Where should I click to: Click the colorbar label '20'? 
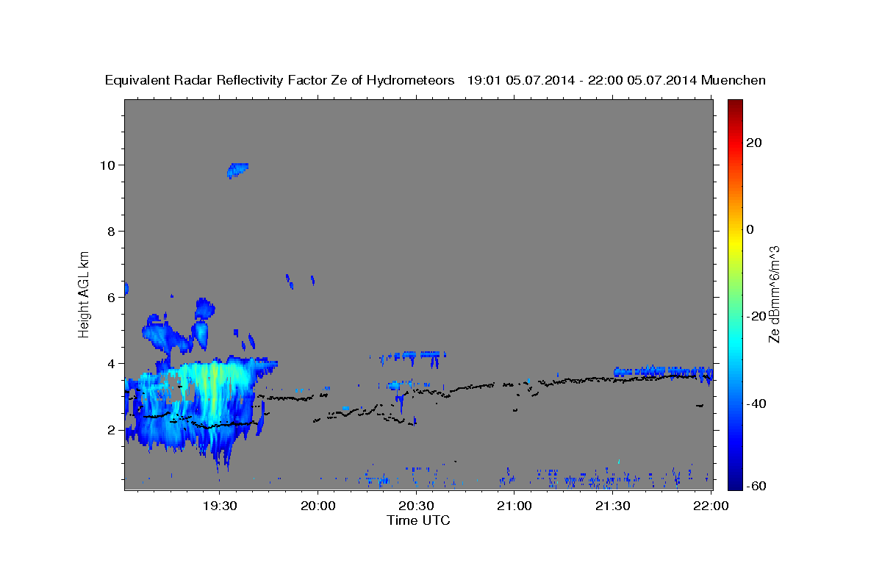(753, 143)
